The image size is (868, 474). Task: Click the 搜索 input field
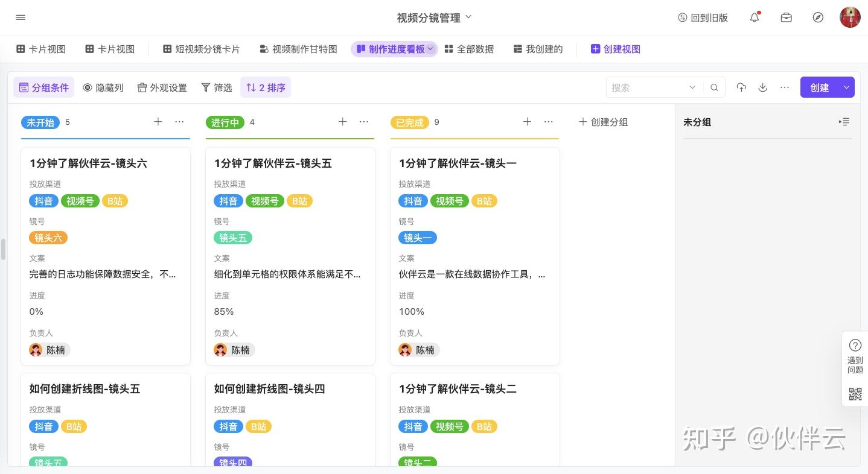coord(646,87)
